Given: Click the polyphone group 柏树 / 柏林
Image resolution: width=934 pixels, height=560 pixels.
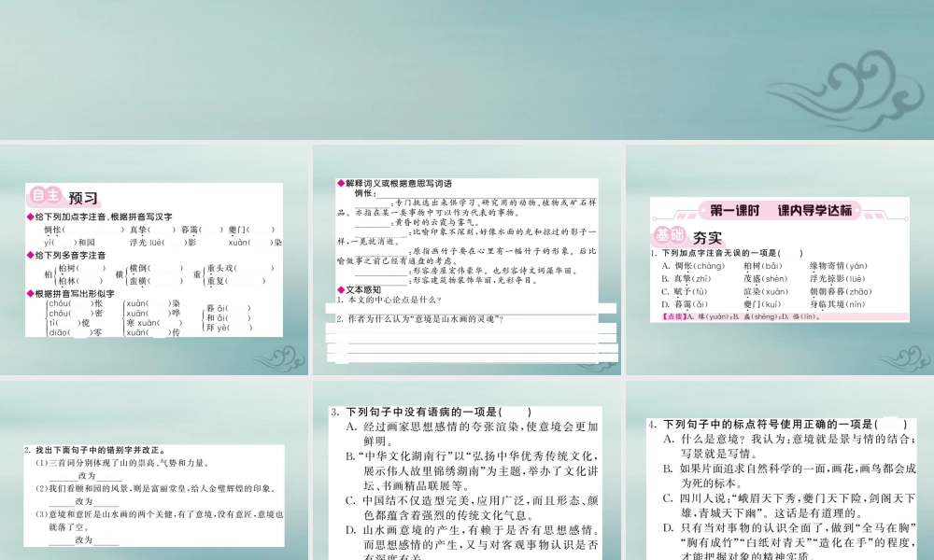Looking at the screenshot, I should (x=75, y=274).
